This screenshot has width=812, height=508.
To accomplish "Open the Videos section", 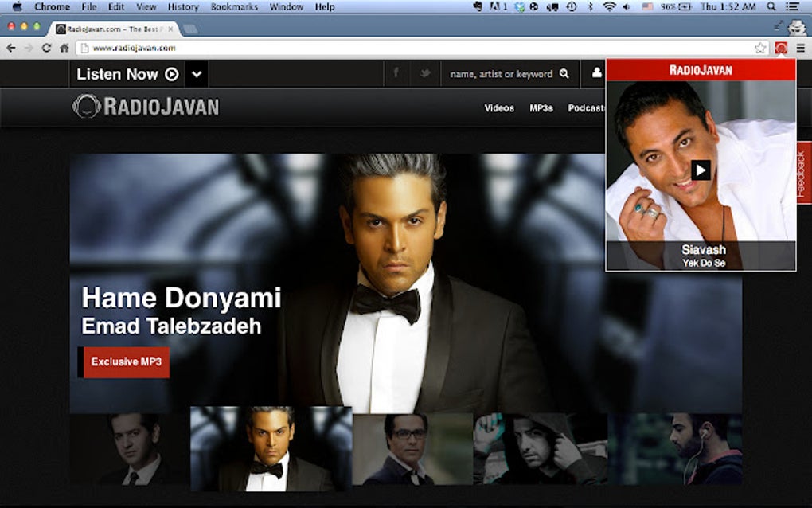I will (500, 107).
